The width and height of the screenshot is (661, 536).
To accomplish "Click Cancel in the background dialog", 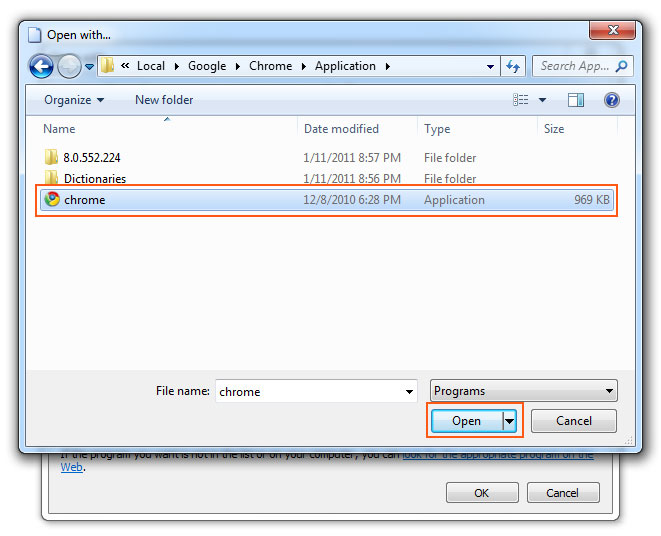I will (563, 493).
